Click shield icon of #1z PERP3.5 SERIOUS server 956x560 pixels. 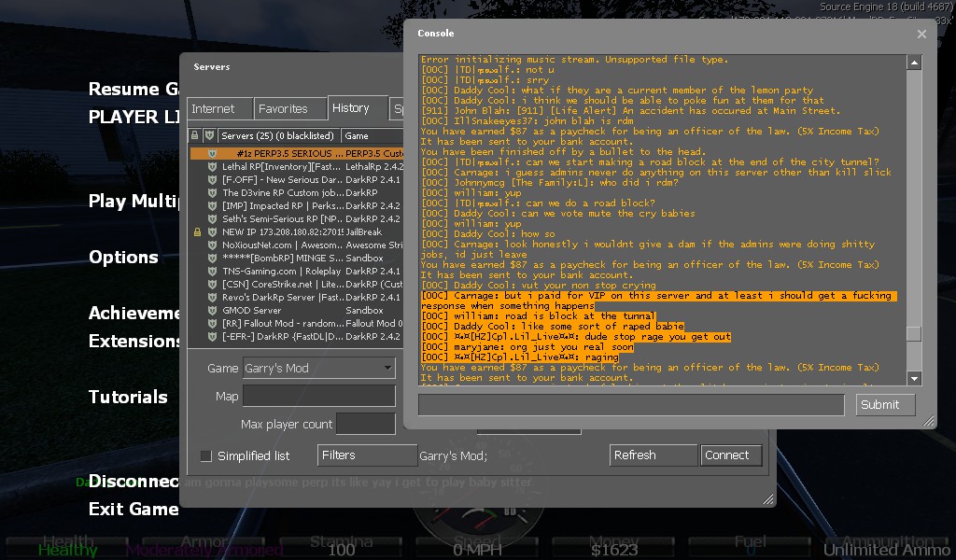pos(212,154)
